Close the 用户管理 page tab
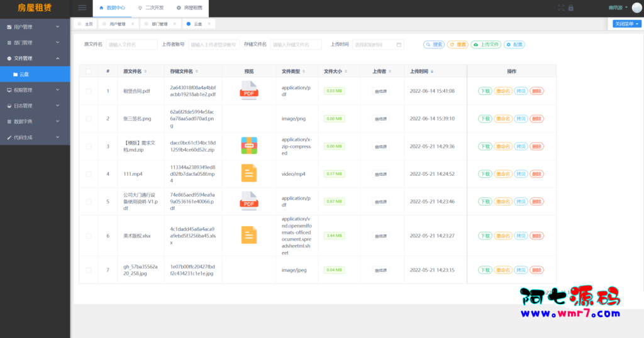Image resolution: width=644 pixels, height=338 pixels. [x=133, y=24]
